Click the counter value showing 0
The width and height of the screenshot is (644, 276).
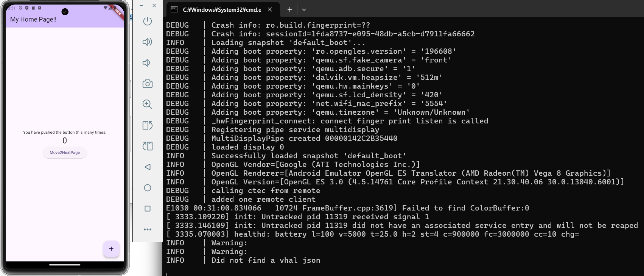[x=65, y=140]
